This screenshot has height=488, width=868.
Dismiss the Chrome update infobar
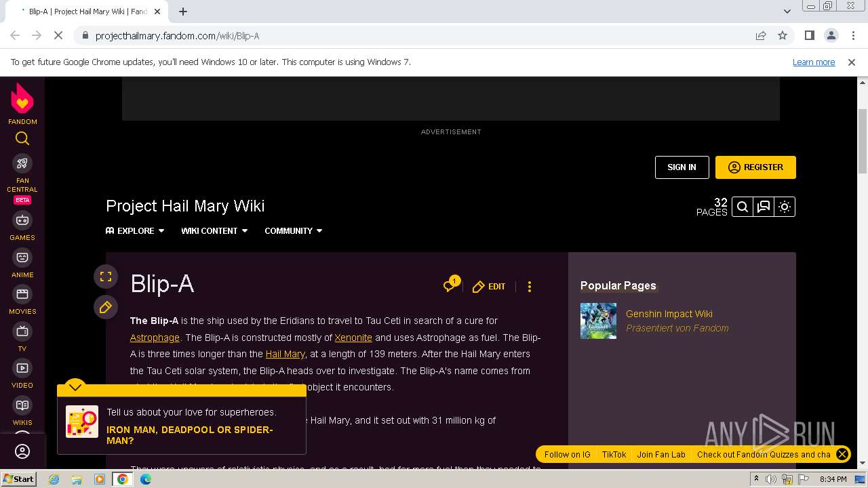tap(852, 62)
